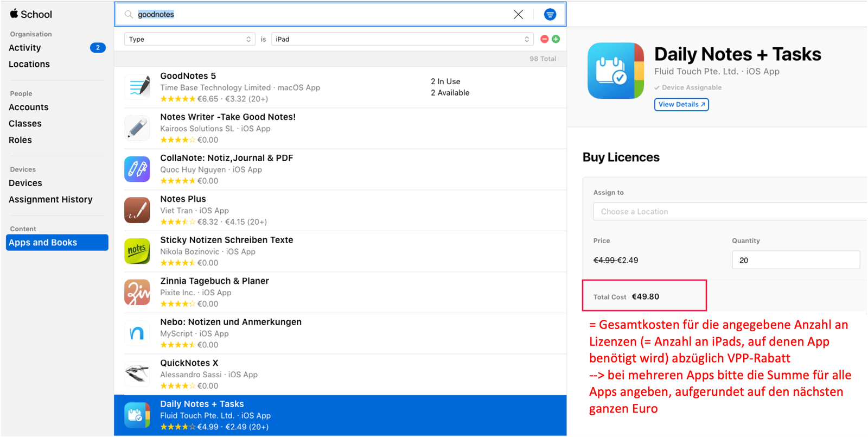The height and width of the screenshot is (437, 868).
Task: Click Notes Plus price €8.32 · €4.15
Action: tap(232, 221)
